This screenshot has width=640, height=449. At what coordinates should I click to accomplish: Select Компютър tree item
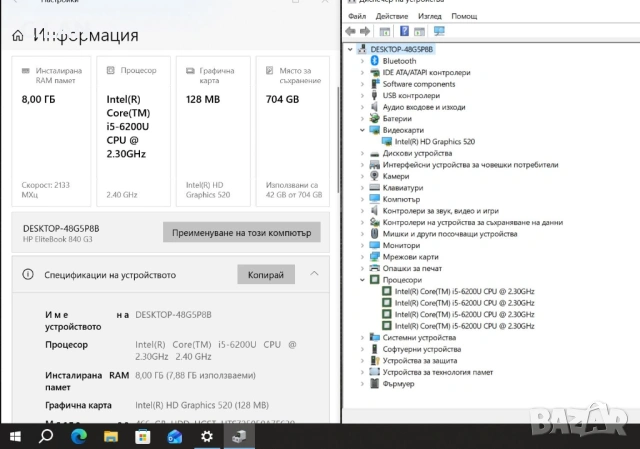point(401,199)
